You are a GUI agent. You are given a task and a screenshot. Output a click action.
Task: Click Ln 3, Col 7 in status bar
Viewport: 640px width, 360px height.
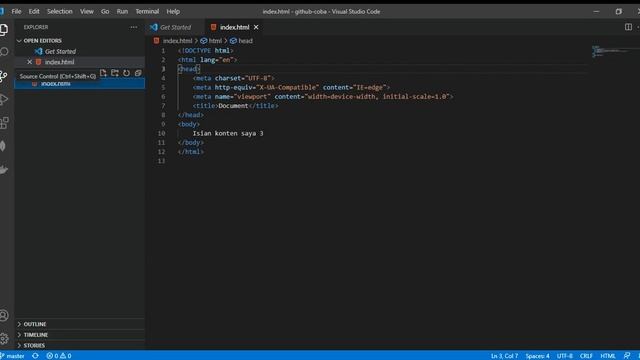coord(504,356)
